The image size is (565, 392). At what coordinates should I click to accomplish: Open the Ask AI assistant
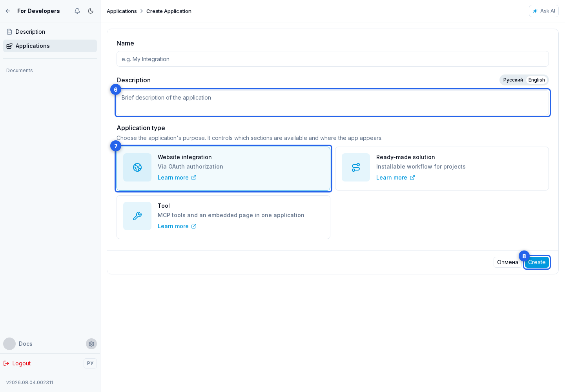pos(544,11)
